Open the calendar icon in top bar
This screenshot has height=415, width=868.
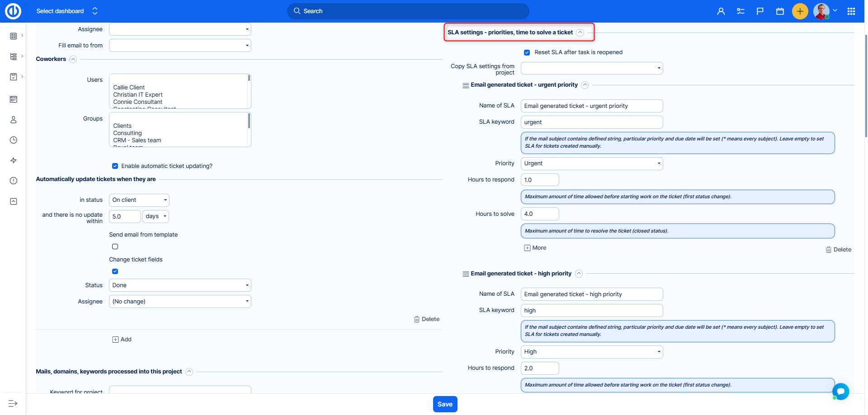(780, 11)
